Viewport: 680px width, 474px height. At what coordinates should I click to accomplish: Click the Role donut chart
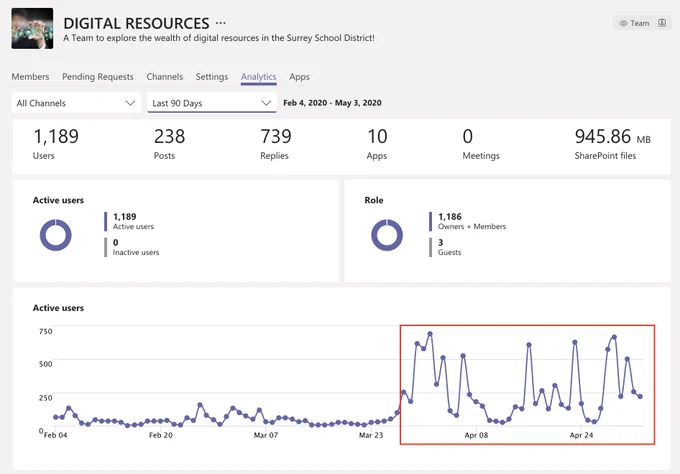coord(387,235)
